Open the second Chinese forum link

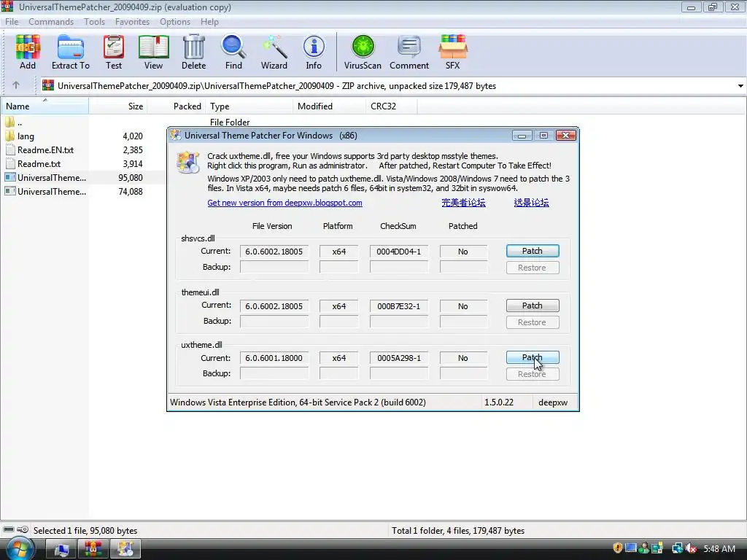coord(531,203)
